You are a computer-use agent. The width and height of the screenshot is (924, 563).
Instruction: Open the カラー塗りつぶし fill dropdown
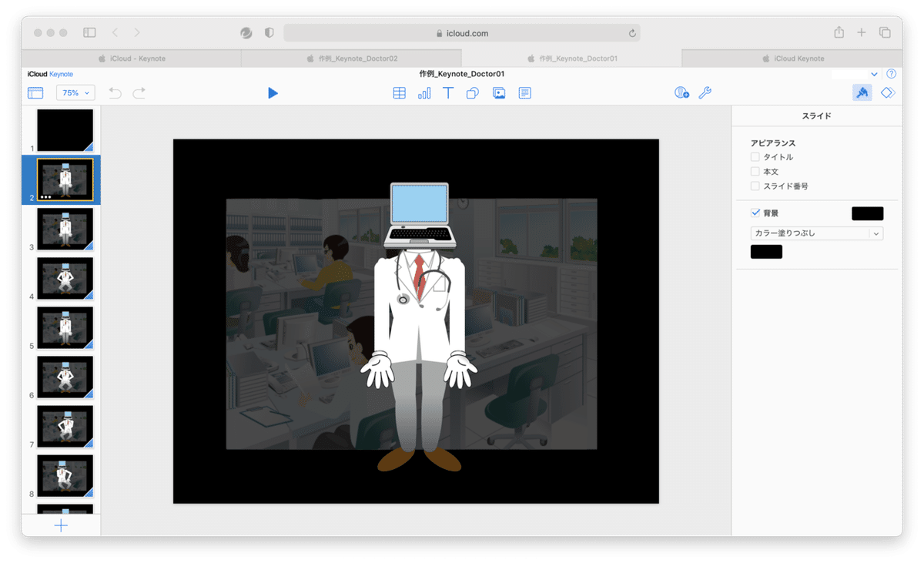point(816,233)
